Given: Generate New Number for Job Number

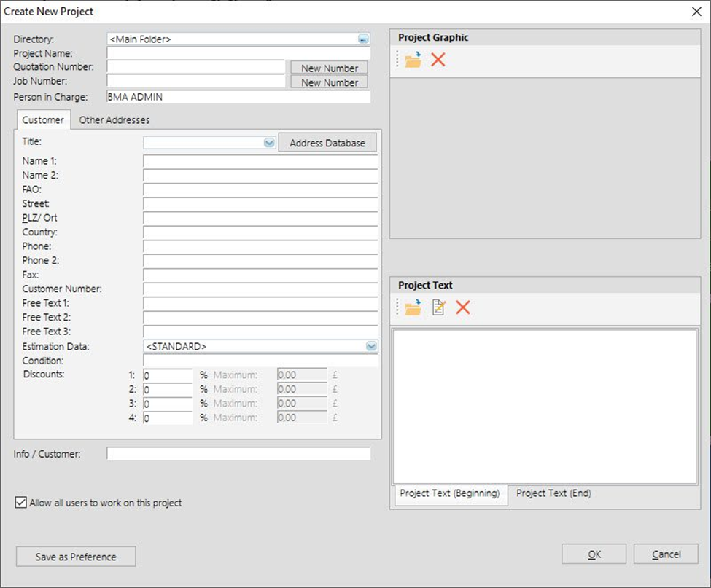Looking at the screenshot, I should click(329, 82).
